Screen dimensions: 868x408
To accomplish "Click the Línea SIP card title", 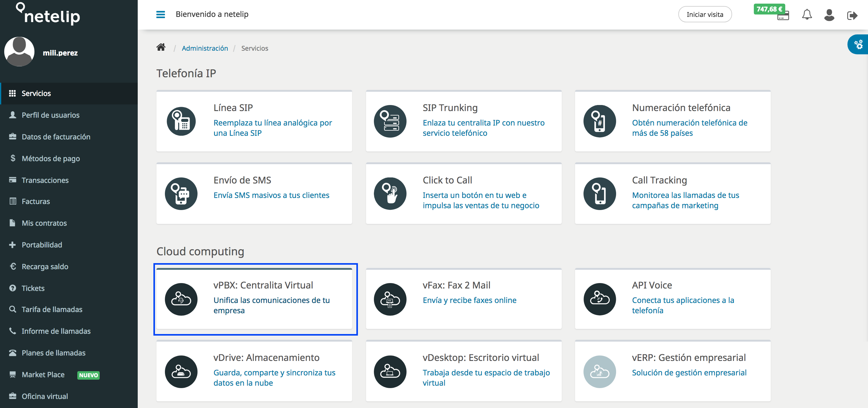I will point(233,108).
